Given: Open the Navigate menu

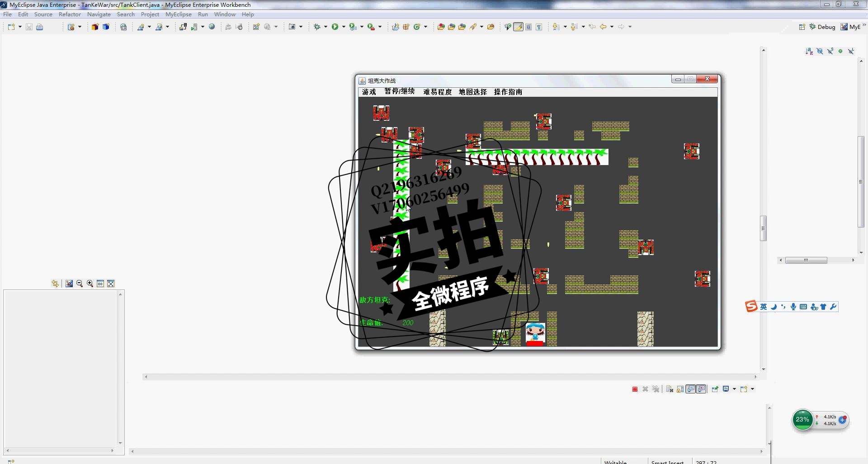Looking at the screenshot, I should coord(99,14).
